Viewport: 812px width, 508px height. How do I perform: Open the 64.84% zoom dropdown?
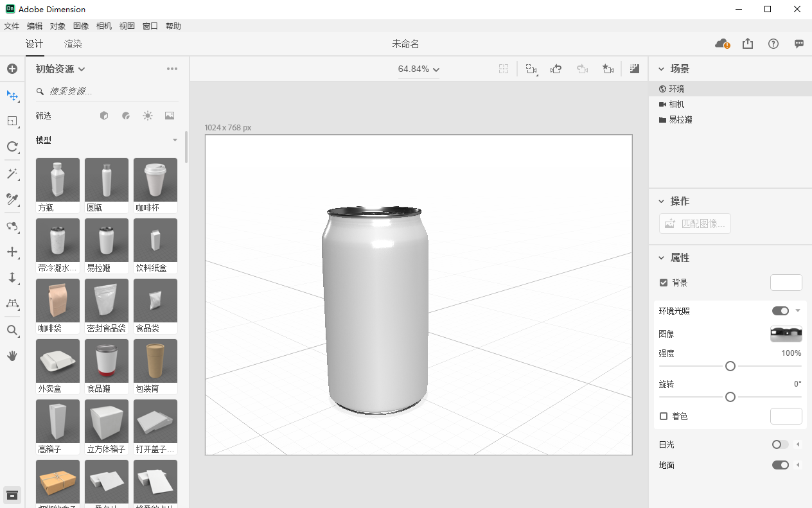point(419,69)
